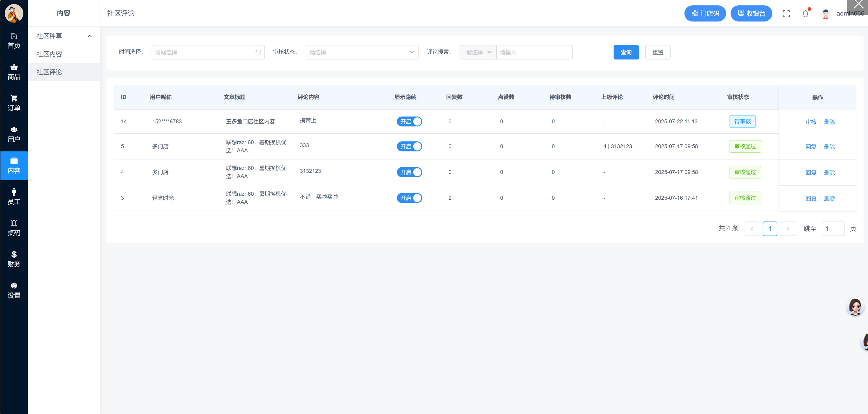Toggle display switch for comment ID 5
The width and height of the screenshot is (868, 414).
409,147
